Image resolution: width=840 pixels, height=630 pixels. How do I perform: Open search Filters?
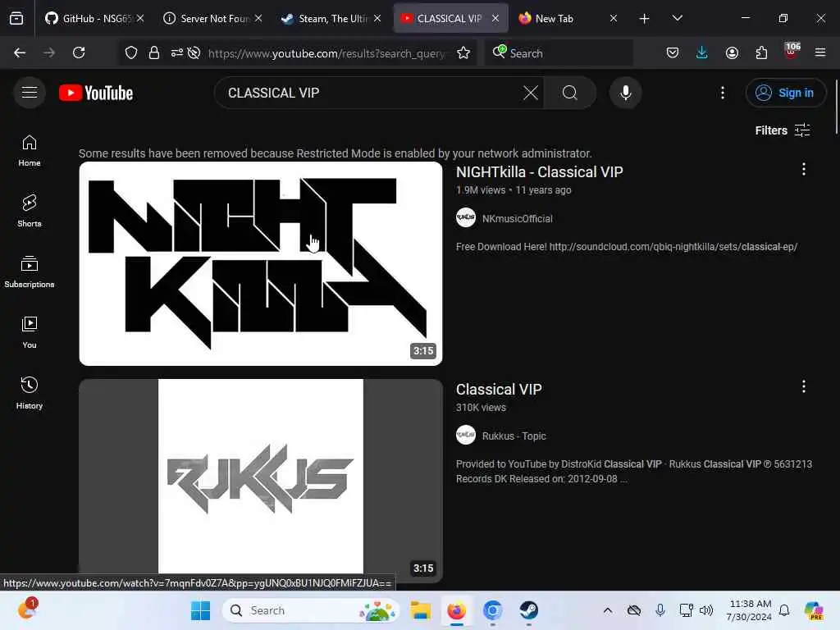(x=782, y=130)
